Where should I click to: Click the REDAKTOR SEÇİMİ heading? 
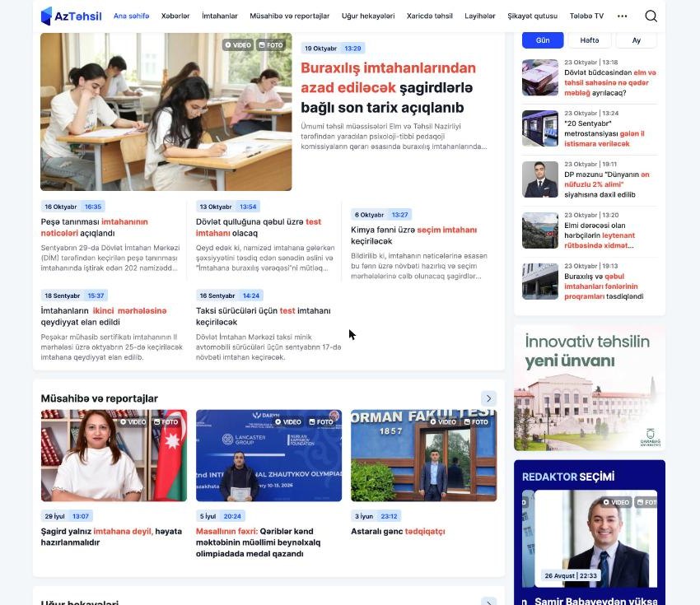point(568,477)
